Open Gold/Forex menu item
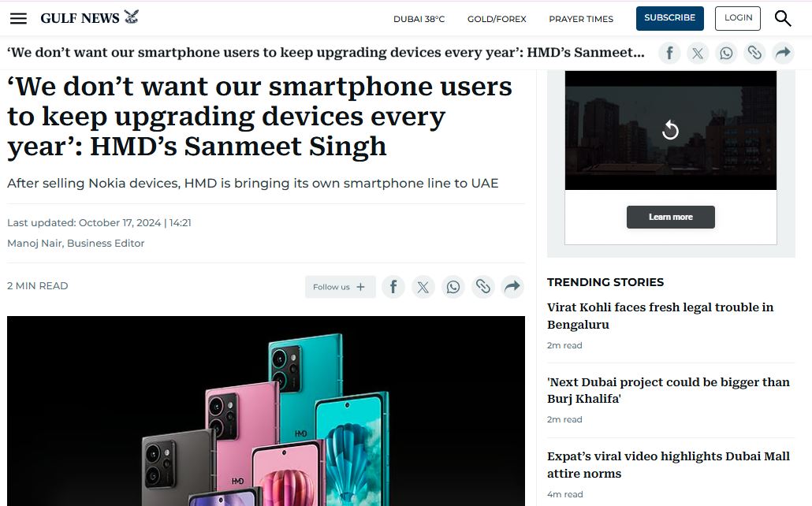812x506 pixels. coord(497,19)
